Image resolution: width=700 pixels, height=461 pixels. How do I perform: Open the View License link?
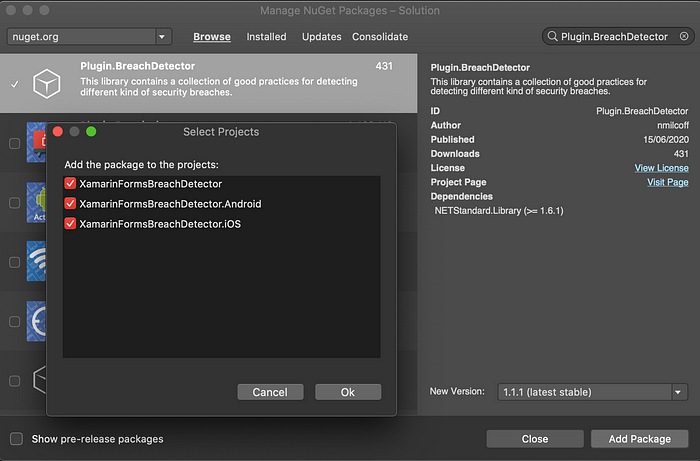click(x=662, y=168)
